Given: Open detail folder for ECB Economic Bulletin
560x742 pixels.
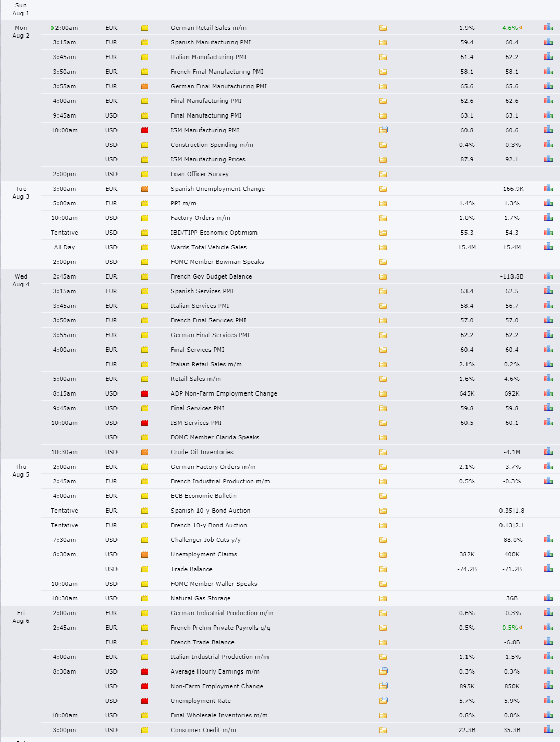Looking at the screenshot, I should click(x=383, y=496).
